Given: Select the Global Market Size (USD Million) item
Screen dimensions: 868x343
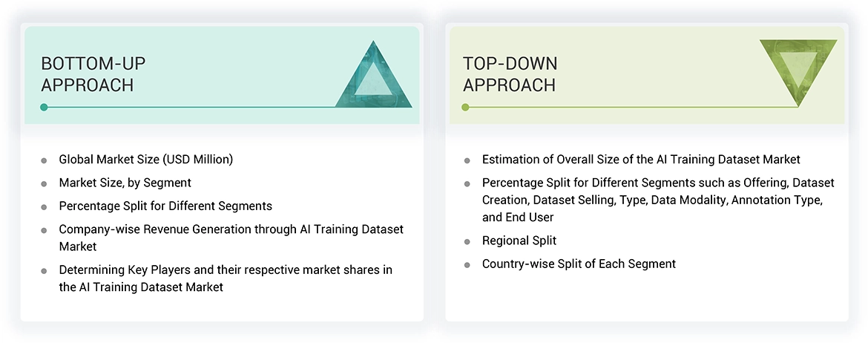Looking at the screenshot, I should point(146,160).
